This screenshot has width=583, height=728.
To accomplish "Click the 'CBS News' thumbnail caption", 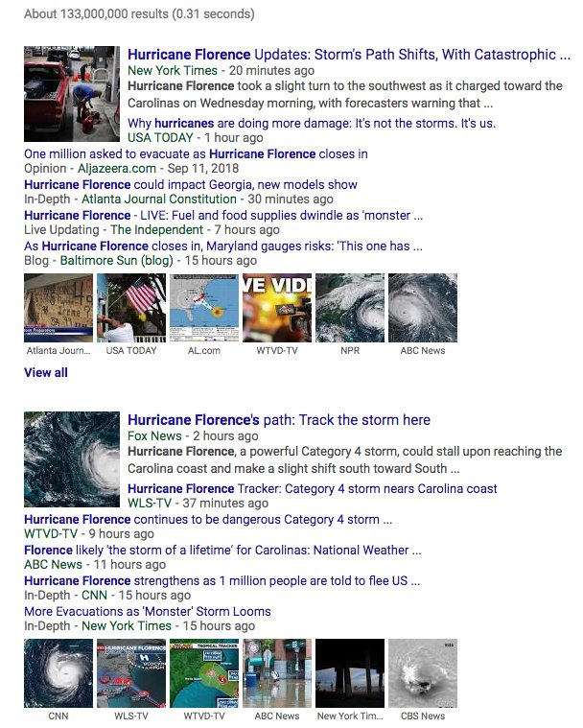I will coord(423,716).
